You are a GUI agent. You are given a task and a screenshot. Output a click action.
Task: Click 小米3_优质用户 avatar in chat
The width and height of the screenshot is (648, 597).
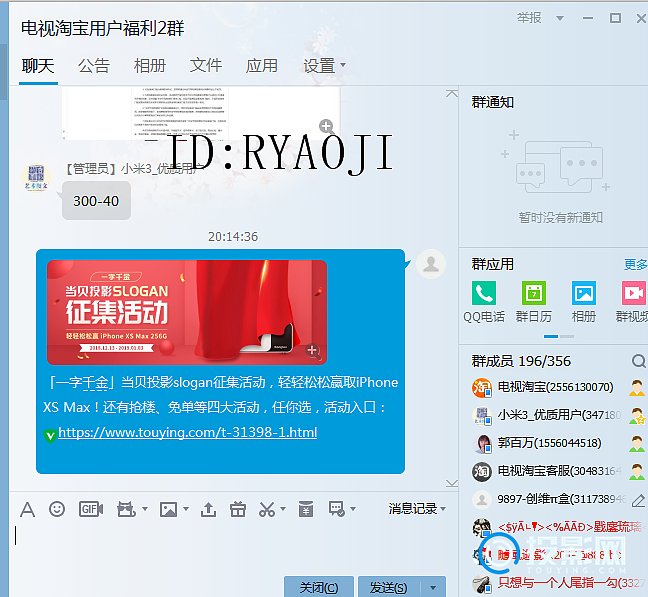click(36, 177)
